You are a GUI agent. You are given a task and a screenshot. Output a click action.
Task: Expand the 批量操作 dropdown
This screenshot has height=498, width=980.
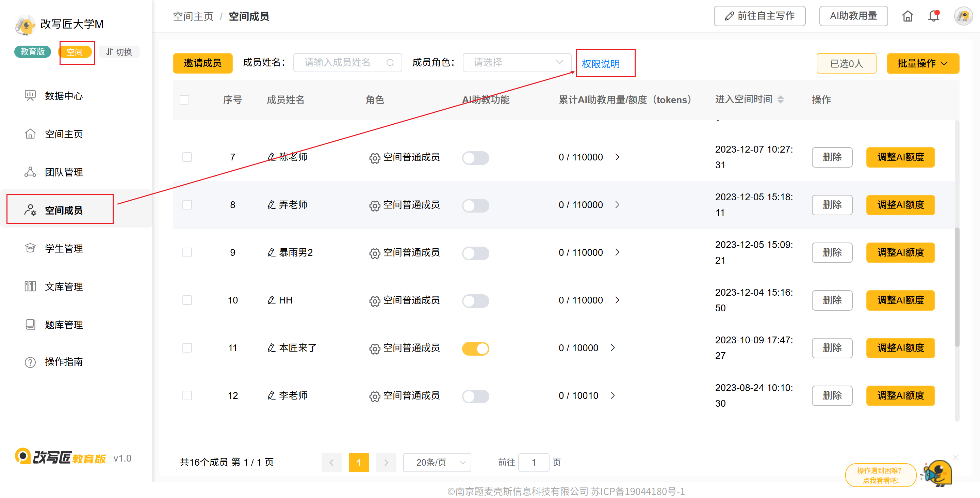point(922,64)
